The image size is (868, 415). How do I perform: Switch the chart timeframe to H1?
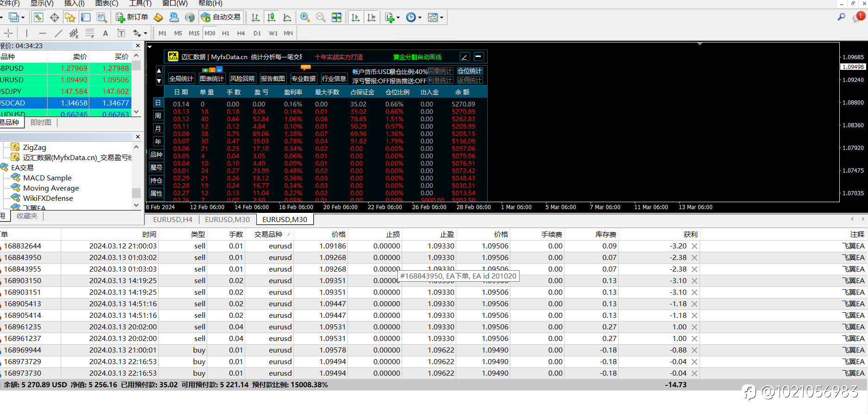tap(226, 33)
